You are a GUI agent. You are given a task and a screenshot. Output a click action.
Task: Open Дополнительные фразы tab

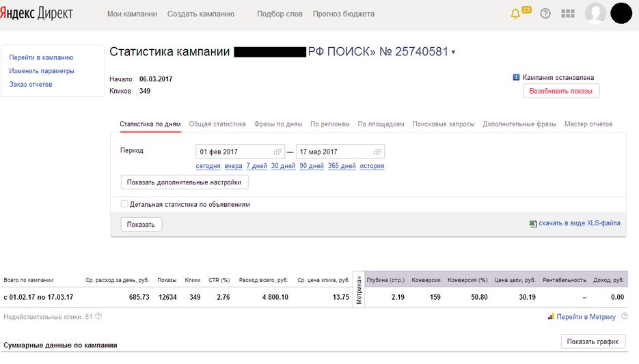[x=519, y=124]
